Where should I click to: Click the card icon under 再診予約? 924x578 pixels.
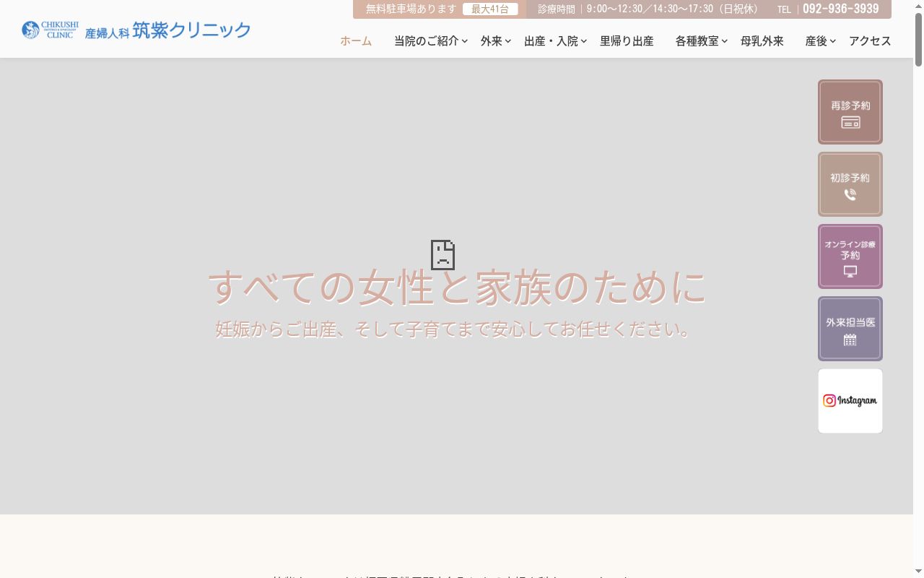point(850,122)
